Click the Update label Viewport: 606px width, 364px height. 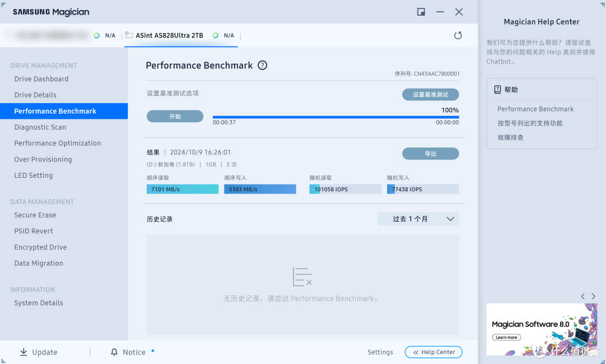(x=45, y=352)
